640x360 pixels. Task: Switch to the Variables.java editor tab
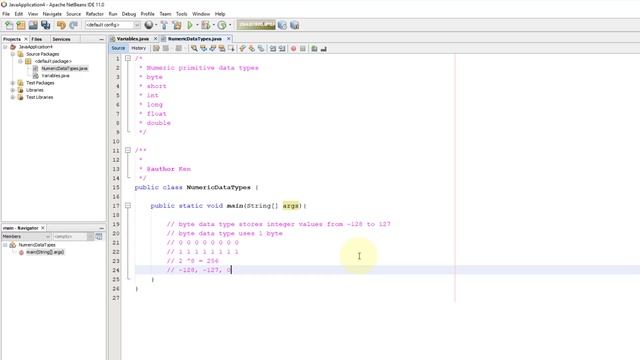click(x=133, y=39)
